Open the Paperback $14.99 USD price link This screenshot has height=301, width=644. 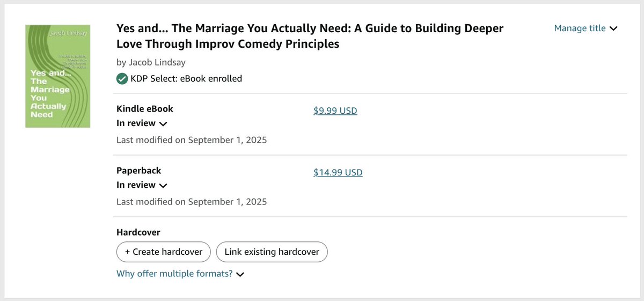(338, 173)
